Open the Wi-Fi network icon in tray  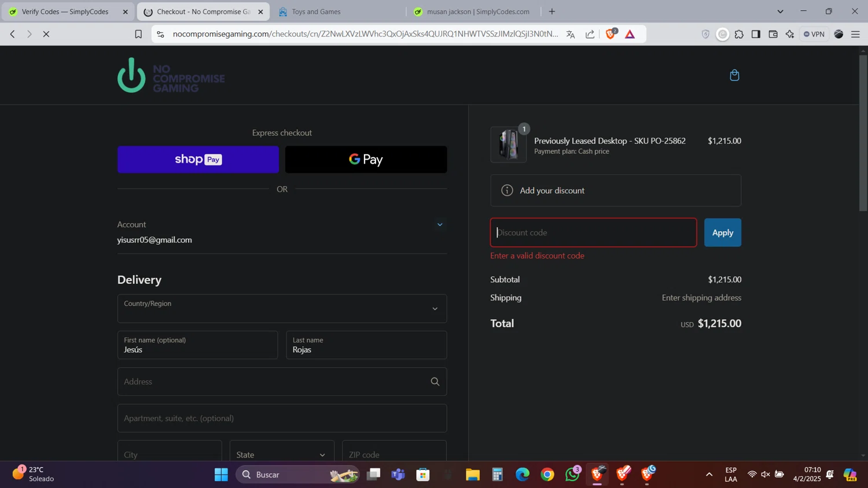pos(752,475)
